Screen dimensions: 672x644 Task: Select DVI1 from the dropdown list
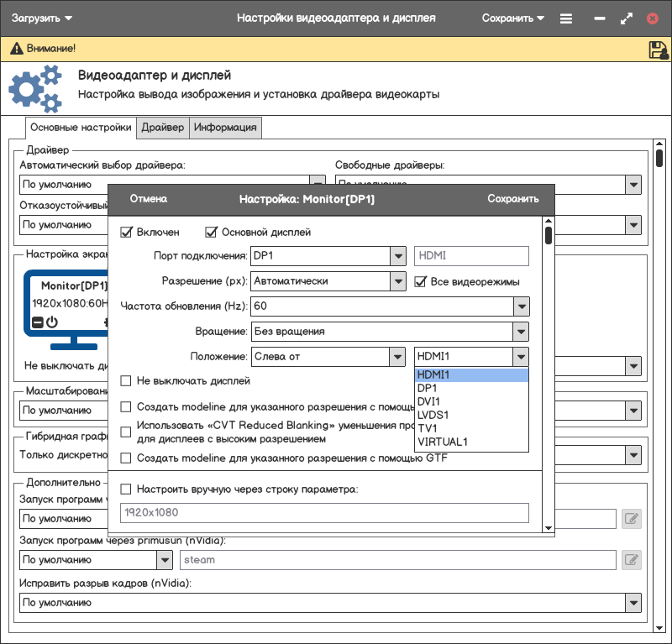point(428,401)
